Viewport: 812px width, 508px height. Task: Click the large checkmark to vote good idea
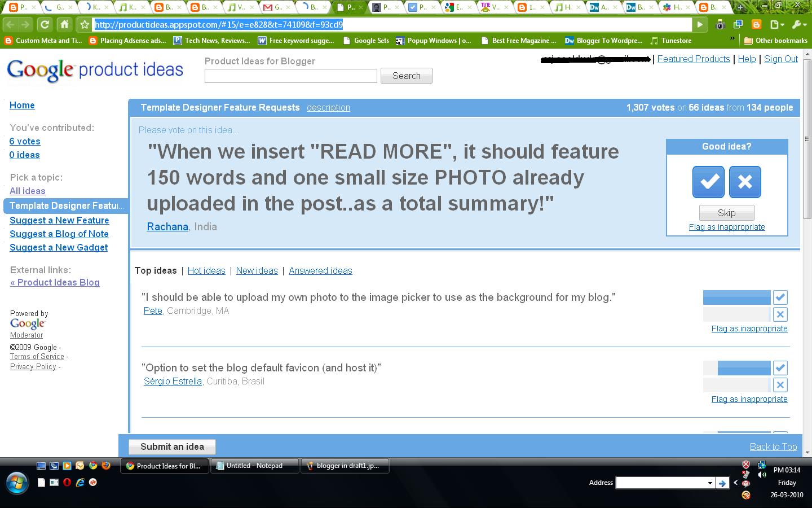pos(708,182)
